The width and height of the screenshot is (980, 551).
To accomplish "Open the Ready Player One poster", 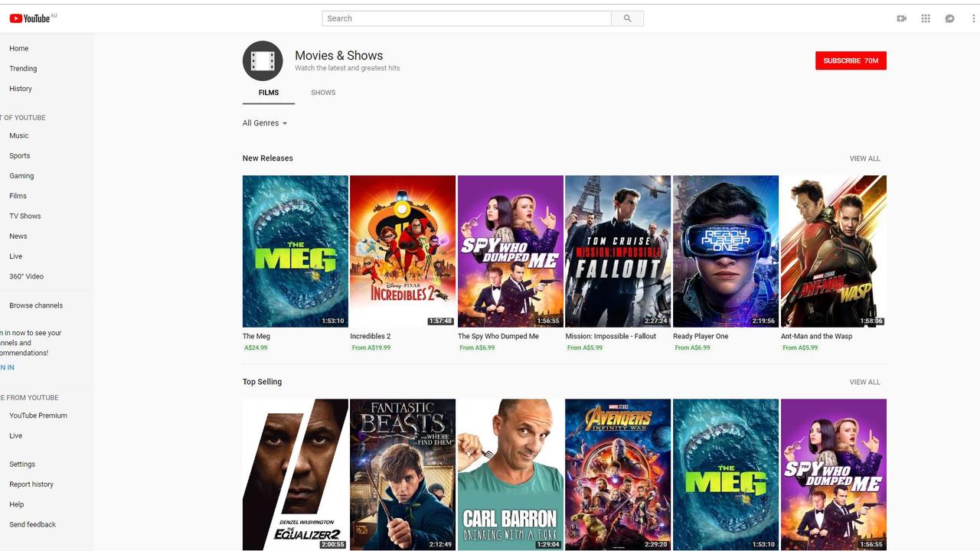I will [x=726, y=251].
